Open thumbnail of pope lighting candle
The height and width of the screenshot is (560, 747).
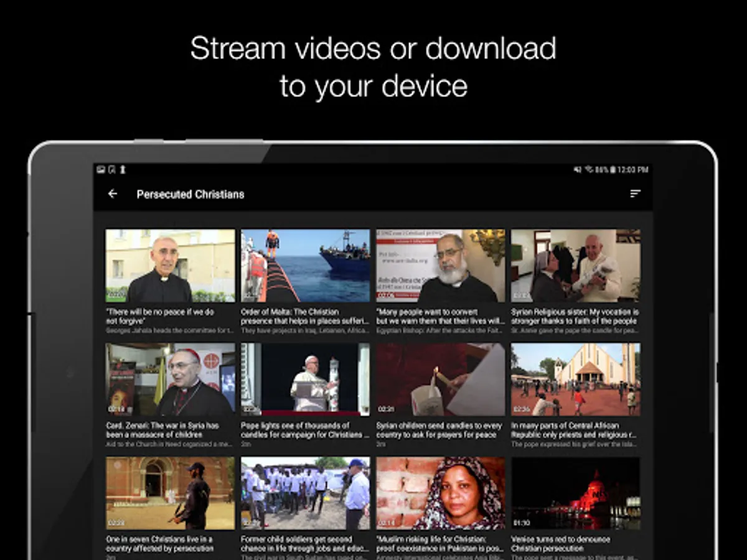[306, 380]
